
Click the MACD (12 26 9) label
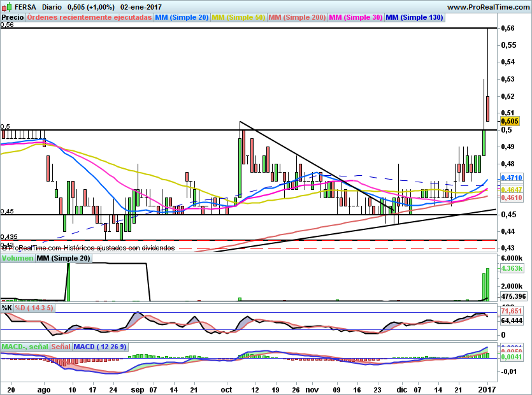click(x=101, y=347)
